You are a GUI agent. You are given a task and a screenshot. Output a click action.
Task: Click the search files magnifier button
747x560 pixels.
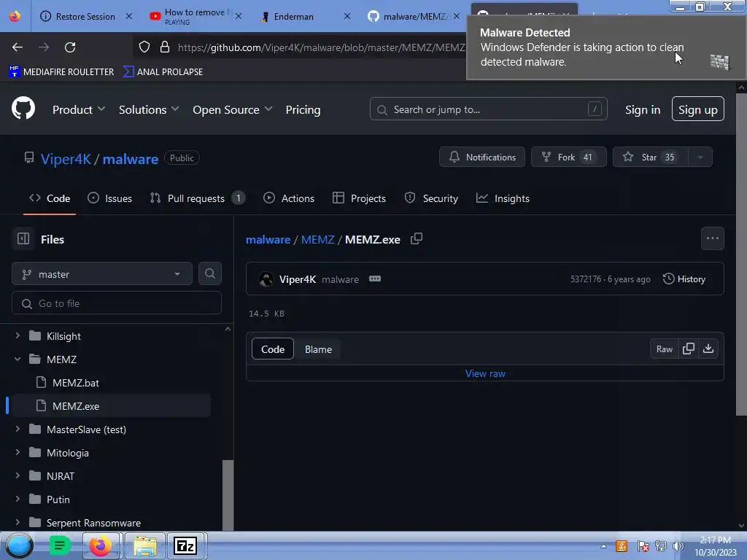pyautogui.click(x=210, y=274)
